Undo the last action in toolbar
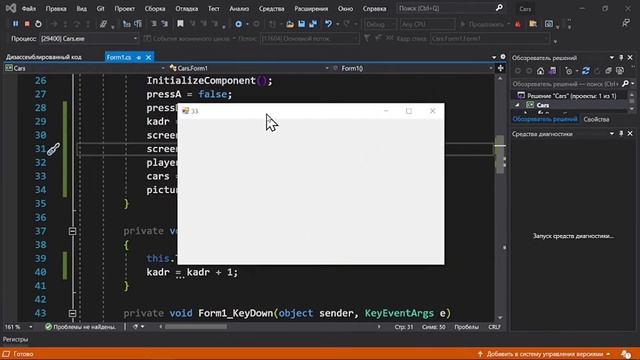Viewport: 640px width, 360px height. [x=328, y=24]
